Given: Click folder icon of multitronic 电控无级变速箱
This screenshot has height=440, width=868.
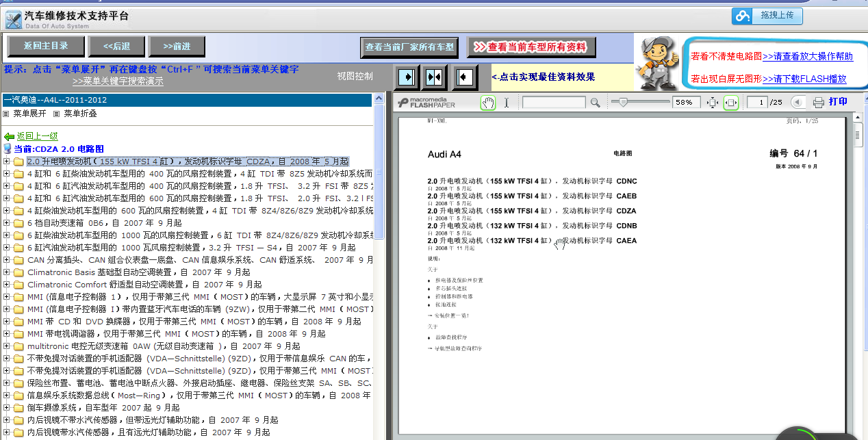Looking at the screenshot, I should pyautogui.click(x=18, y=346).
